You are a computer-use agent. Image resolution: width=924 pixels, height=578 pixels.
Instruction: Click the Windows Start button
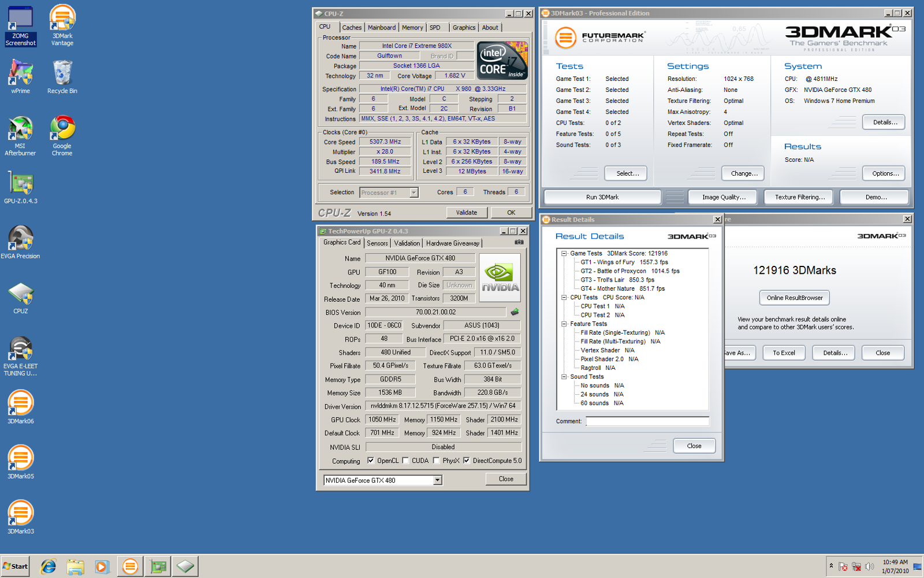point(15,566)
